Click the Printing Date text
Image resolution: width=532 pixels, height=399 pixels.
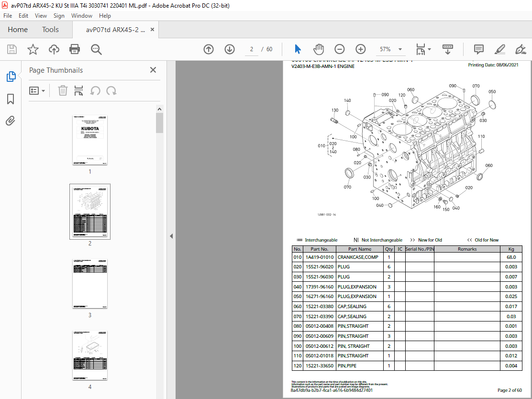click(x=493, y=65)
